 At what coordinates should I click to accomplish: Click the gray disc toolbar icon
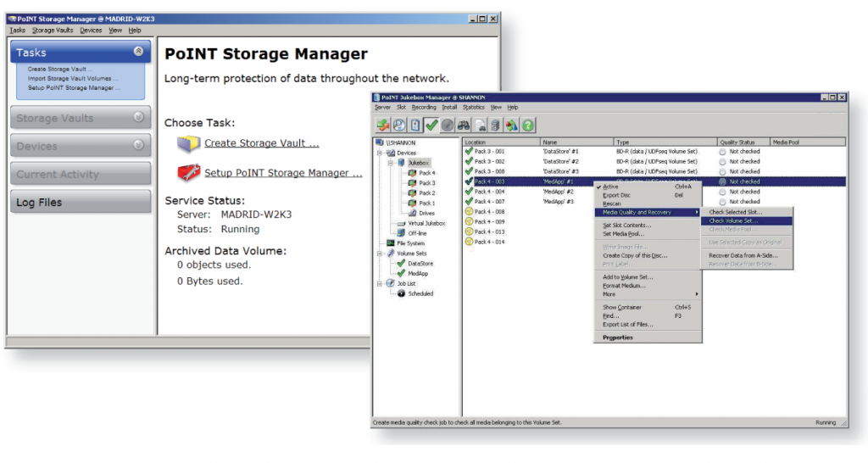point(448,126)
